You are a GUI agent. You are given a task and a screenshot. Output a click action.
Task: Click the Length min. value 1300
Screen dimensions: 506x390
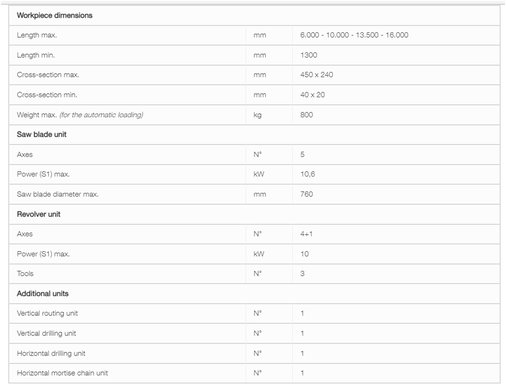click(x=308, y=55)
